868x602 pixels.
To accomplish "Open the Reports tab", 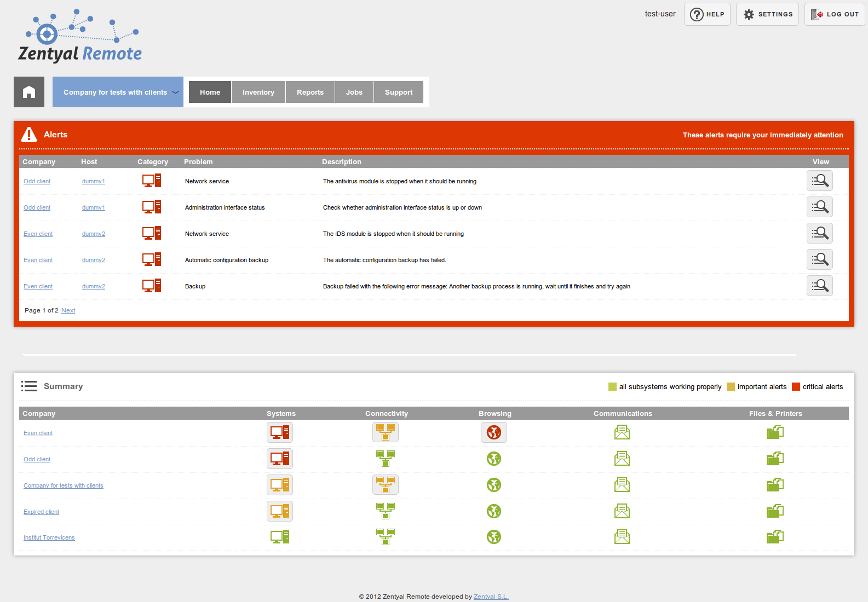I will point(310,92).
